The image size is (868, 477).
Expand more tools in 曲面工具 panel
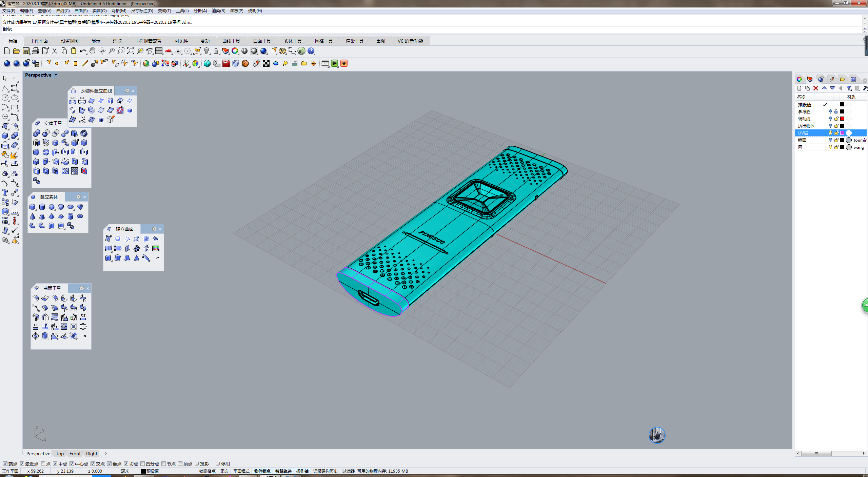click(x=85, y=336)
